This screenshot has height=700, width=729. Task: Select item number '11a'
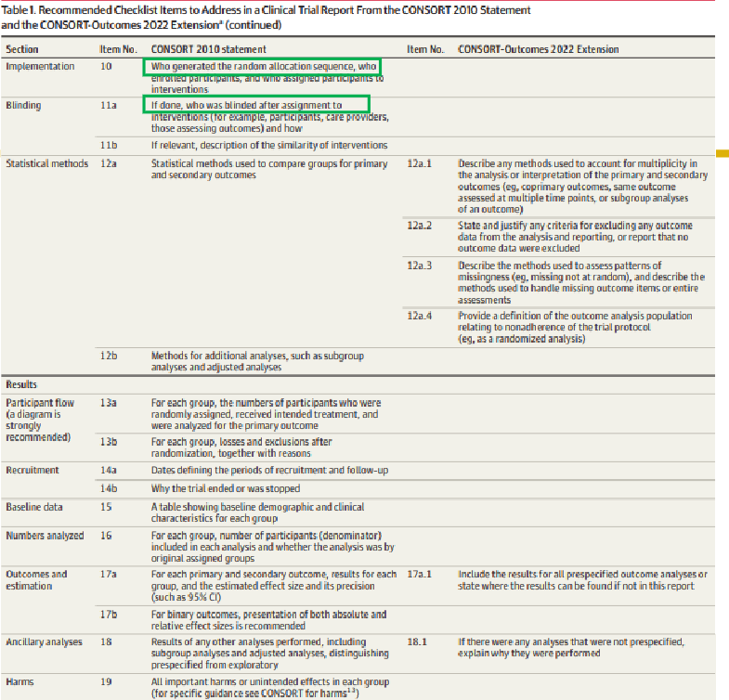[109, 106]
